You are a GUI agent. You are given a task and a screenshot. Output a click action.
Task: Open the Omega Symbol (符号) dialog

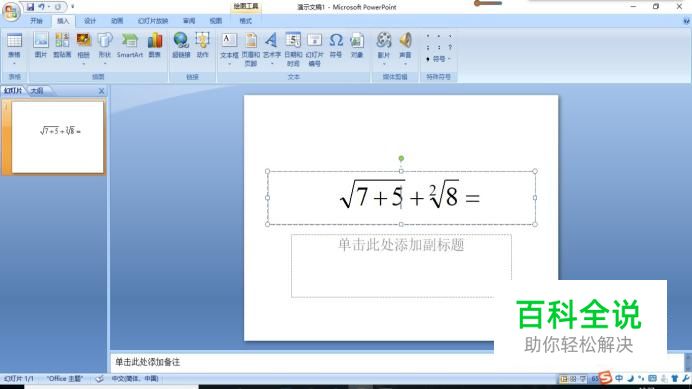click(x=336, y=45)
